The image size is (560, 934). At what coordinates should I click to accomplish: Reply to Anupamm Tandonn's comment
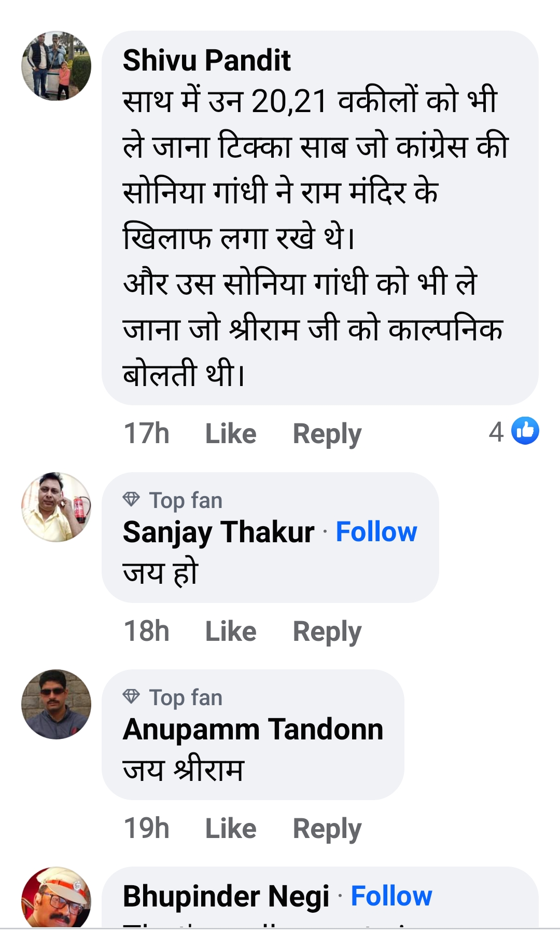pos(327,829)
